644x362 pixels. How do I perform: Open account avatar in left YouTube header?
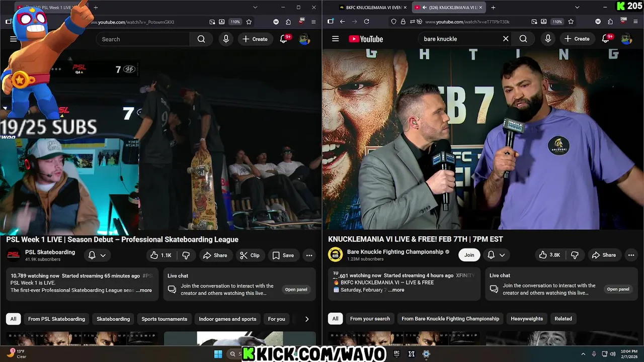(304, 39)
